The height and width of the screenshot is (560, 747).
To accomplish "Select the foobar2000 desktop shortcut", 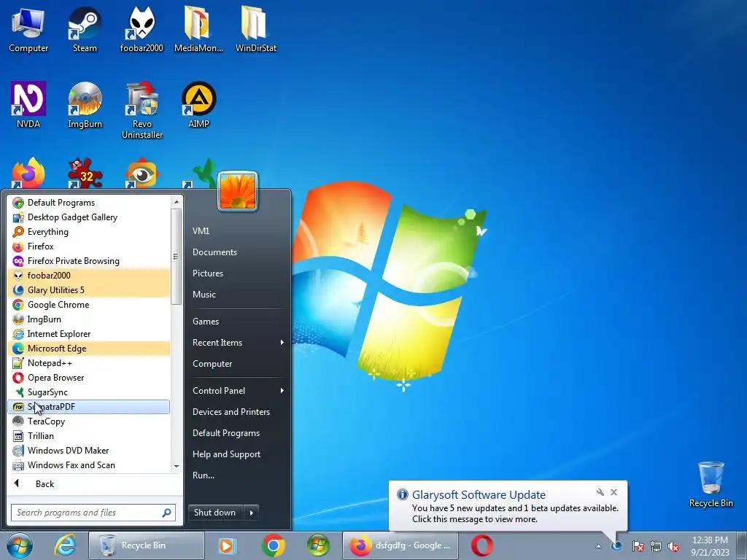I will pos(142,29).
